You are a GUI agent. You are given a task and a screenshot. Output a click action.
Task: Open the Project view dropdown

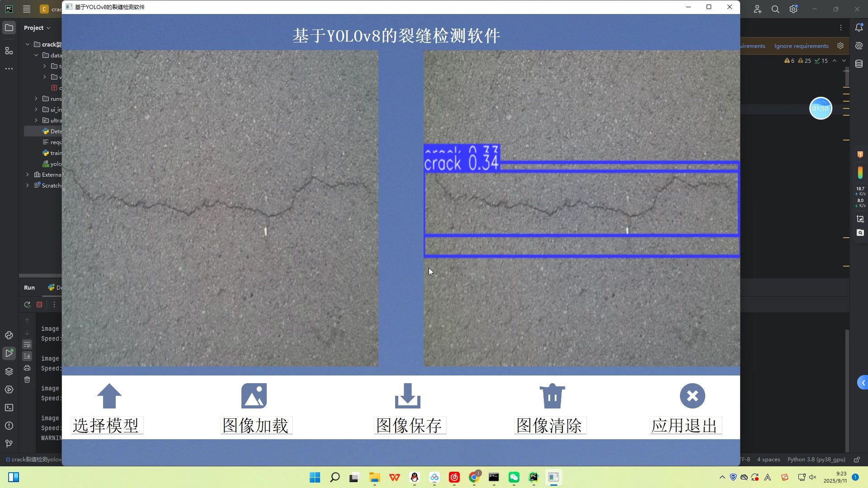click(x=48, y=28)
